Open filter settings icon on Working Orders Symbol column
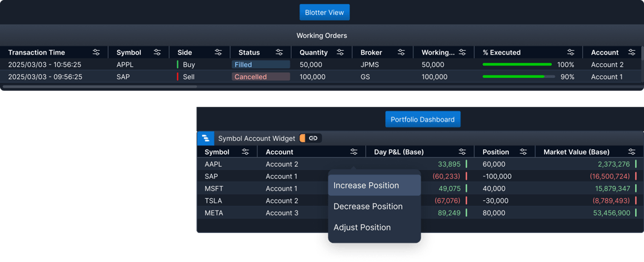This screenshot has width=644, height=262. [x=157, y=52]
